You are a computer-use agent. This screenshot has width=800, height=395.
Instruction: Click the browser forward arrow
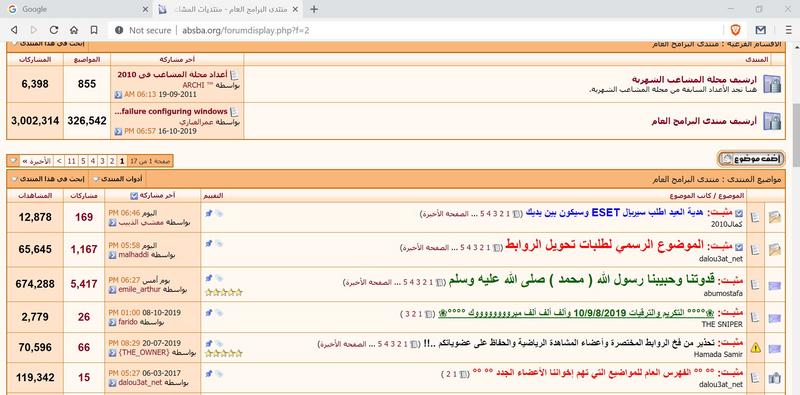pos(34,30)
